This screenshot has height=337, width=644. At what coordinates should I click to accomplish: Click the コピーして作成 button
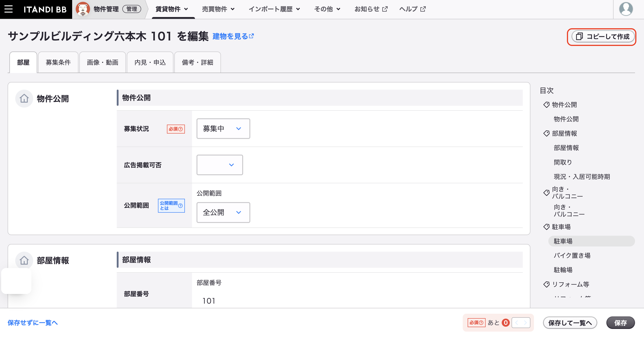(603, 37)
